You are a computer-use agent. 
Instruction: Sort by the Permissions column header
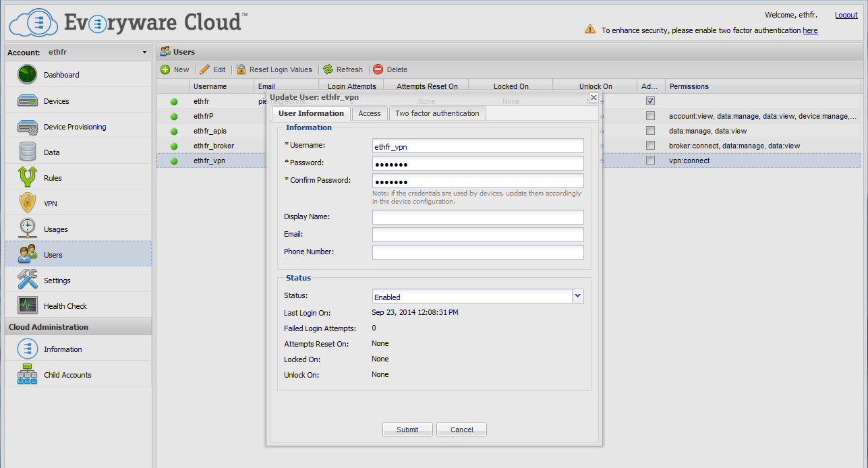tap(763, 86)
